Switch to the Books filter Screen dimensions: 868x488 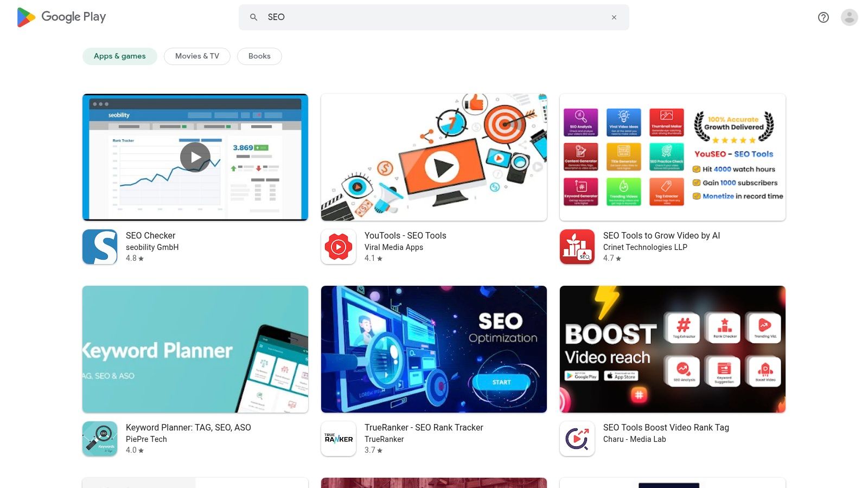point(259,56)
